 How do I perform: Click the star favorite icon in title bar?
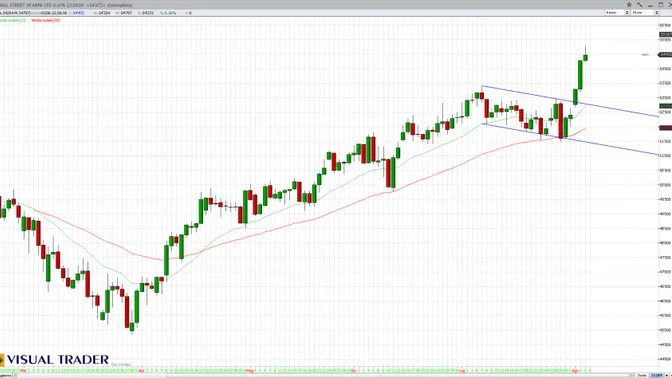629,4
